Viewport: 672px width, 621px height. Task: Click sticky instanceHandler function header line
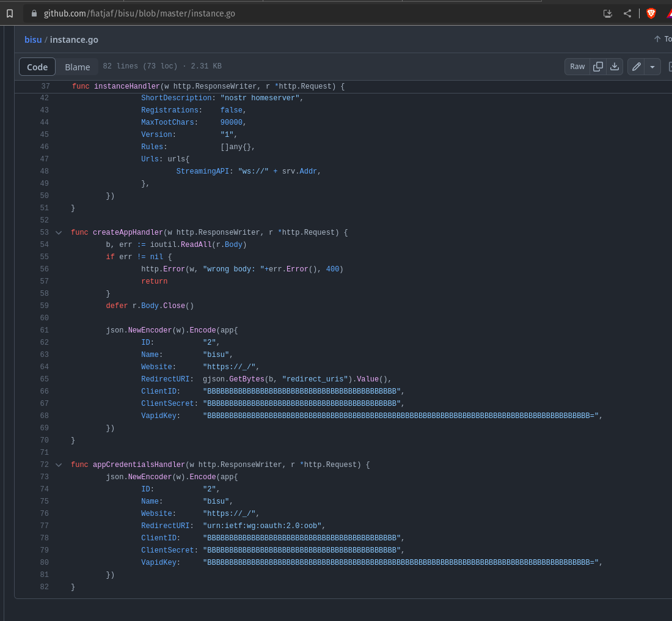(208, 86)
